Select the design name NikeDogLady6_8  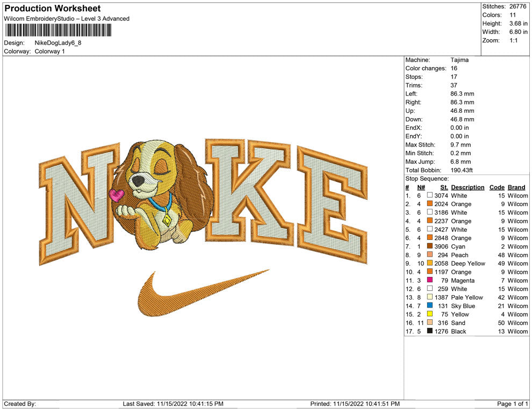click(x=57, y=43)
